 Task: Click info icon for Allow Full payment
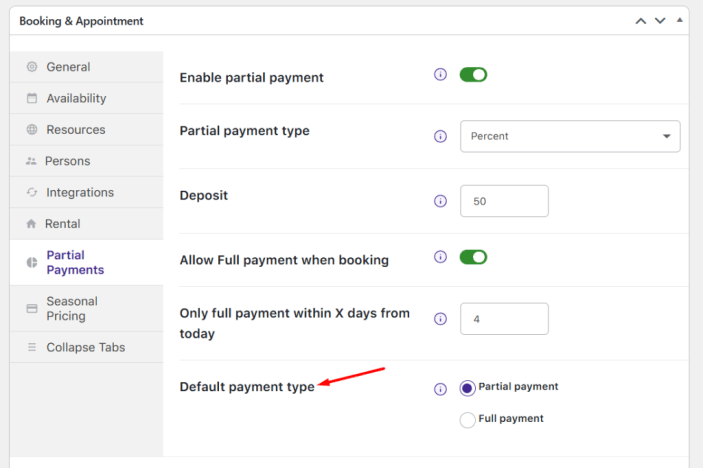[440, 257]
